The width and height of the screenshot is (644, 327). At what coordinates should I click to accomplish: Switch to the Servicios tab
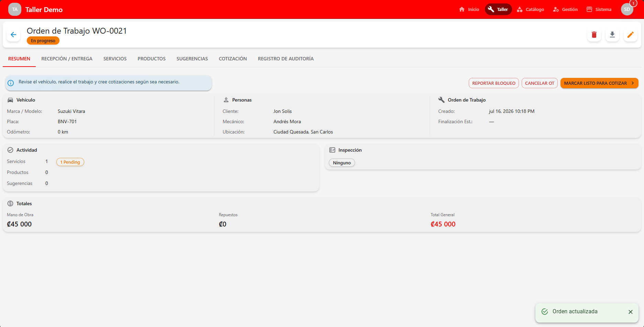[115, 59]
